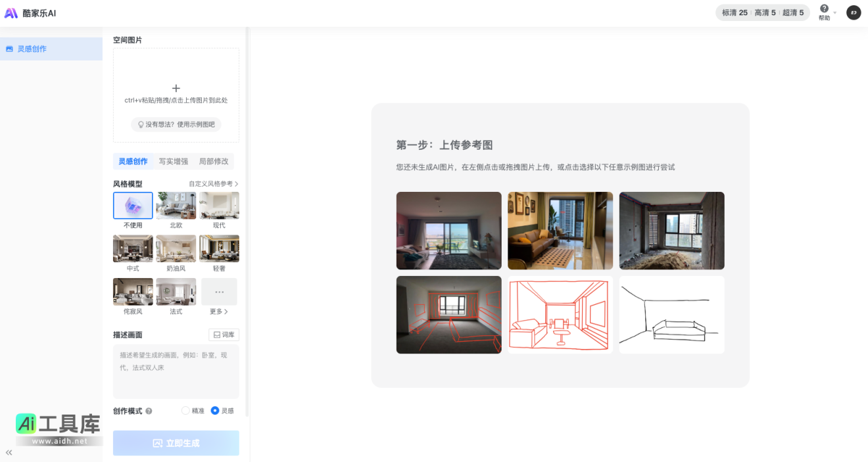The image size is (868, 462).
Task: Open the 词库 word library icon
Action: pos(224,335)
